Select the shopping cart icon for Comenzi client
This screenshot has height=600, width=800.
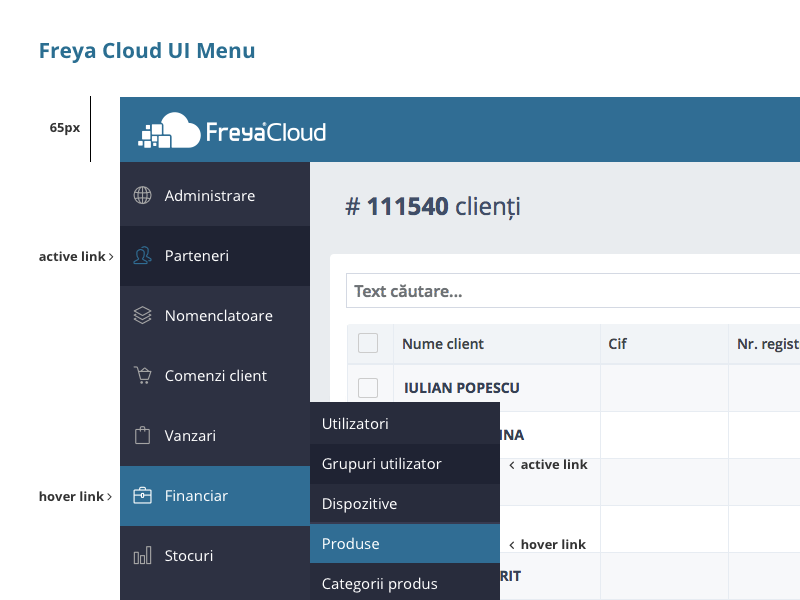coord(141,375)
